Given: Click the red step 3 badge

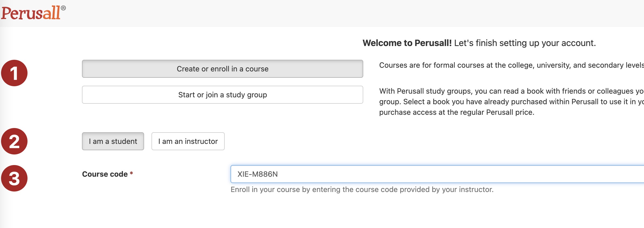Looking at the screenshot, I should pyautogui.click(x=14, y=178).
